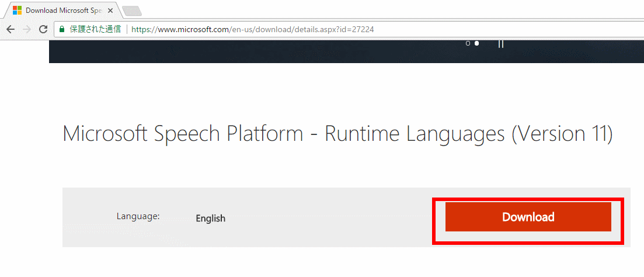
Task: Focus the address bar URL field
Action: pos(350,29)
